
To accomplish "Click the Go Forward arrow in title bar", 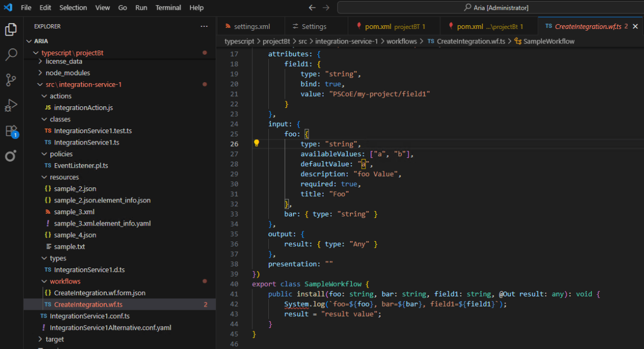I will tap(326, 8).
